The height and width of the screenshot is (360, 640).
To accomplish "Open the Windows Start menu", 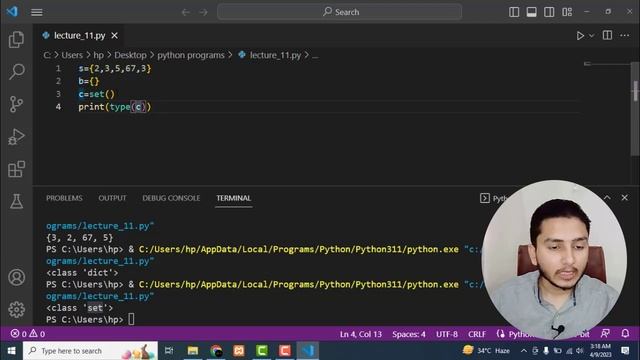I will [x=11, y=351].
